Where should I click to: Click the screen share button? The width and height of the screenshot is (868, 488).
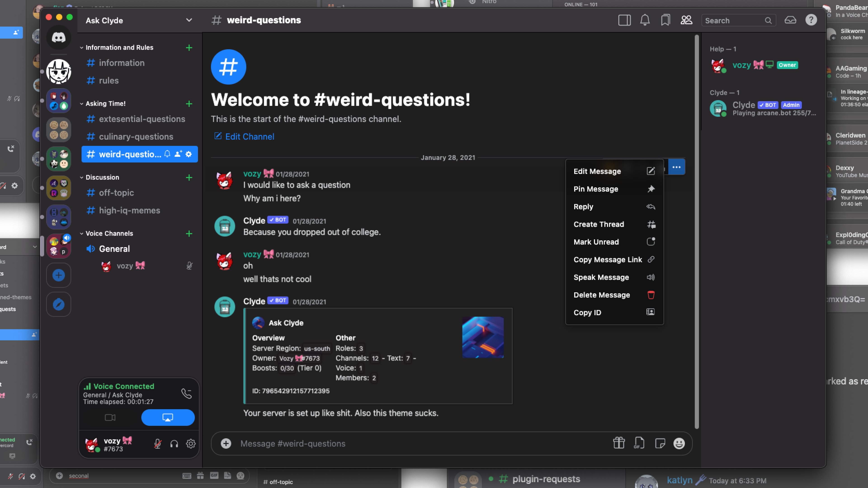point(168,418)
